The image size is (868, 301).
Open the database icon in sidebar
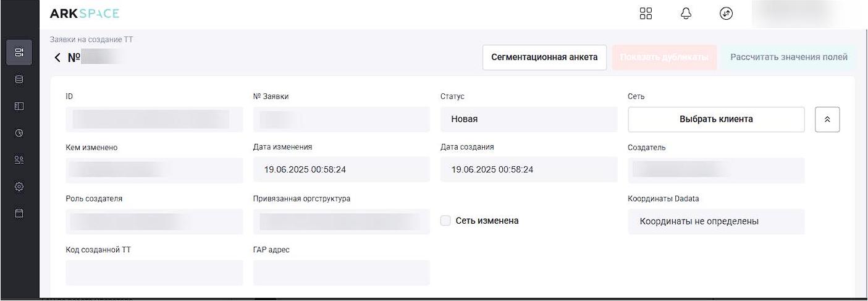coord(19,80)
